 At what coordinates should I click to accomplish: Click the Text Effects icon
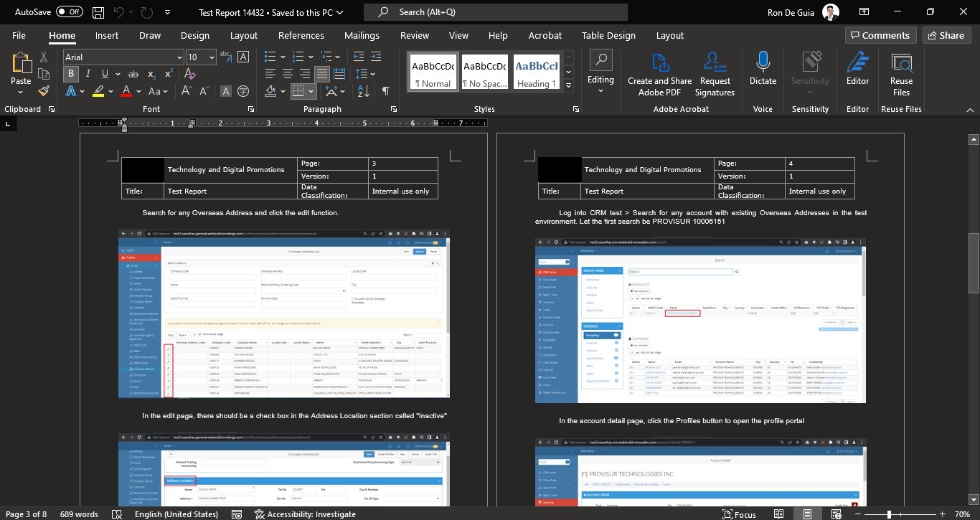[x=71, y=91]
